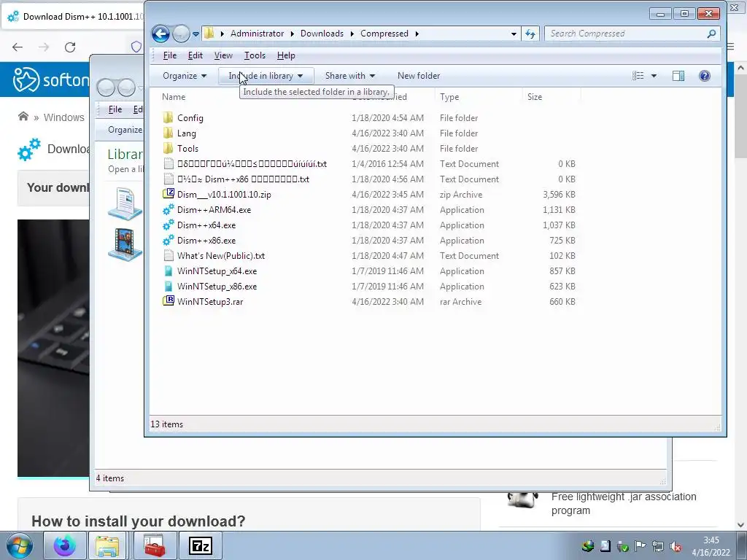This screenshot has width=747, height=560.
Task: Expand the arrow after Compressed breadcrumb
Action: pos(417,34)
